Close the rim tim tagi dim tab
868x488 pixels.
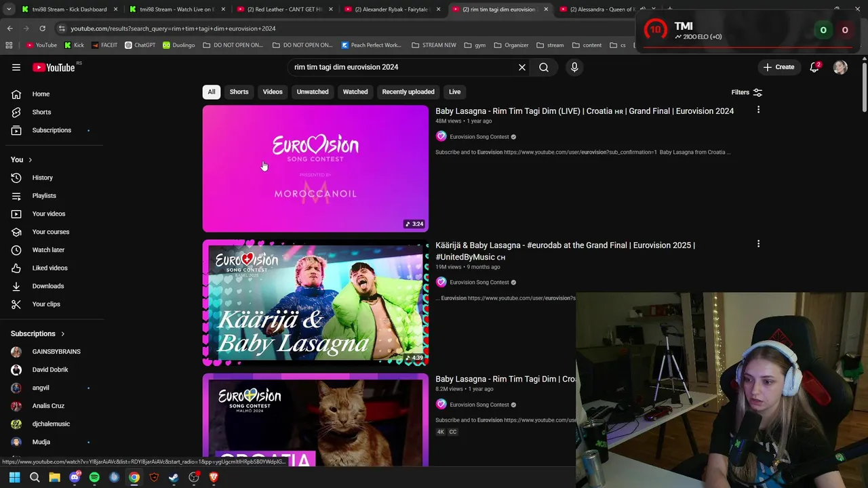(x=546, y=9)
